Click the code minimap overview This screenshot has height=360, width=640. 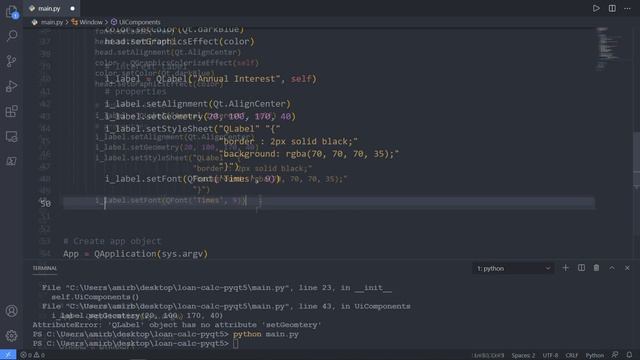[x=609, y=49]
